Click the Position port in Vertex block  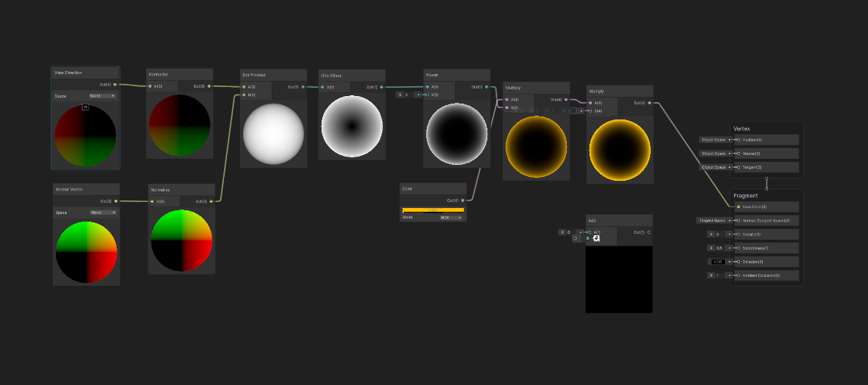coord(739,140)
